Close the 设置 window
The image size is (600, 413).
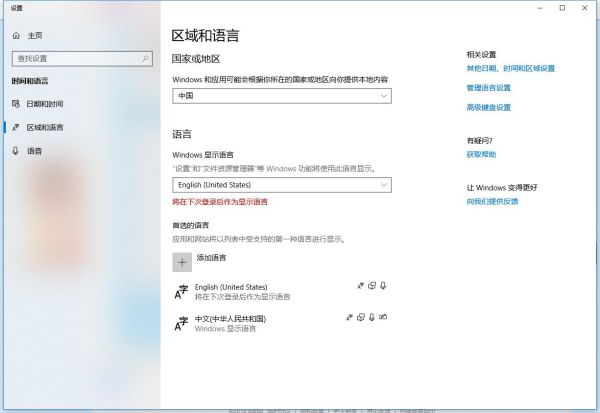(x=584, y=8)
